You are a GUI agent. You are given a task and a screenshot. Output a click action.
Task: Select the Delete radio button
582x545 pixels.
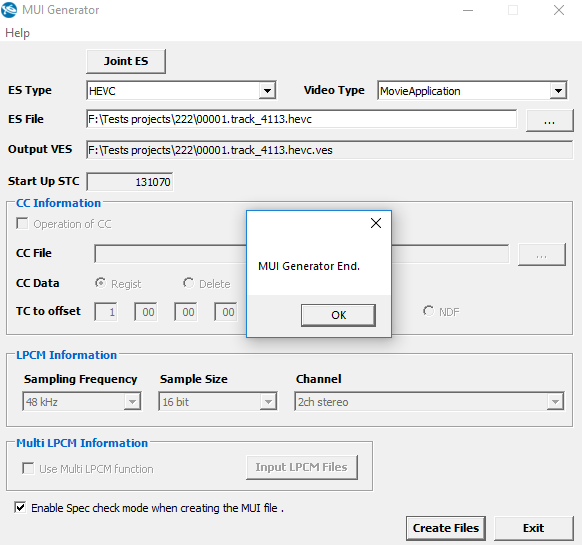click(x=188, y=283)
